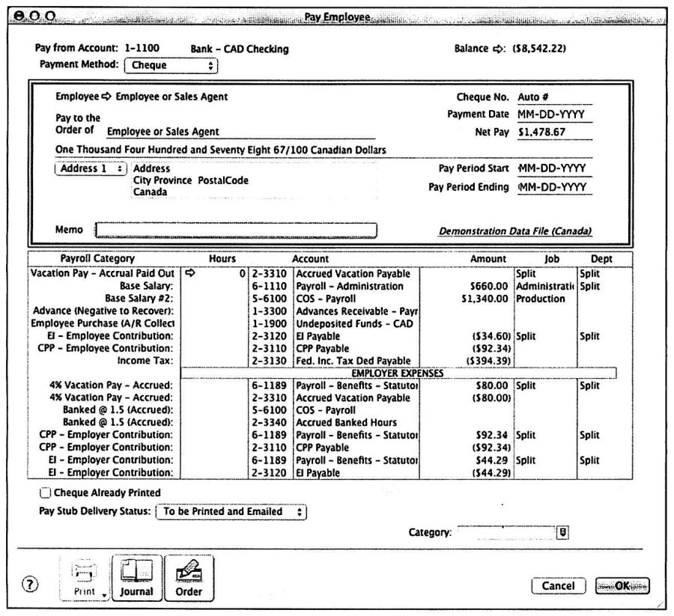
Task: Click the ($394.39) Income Tax amount
Action: tap(489, 362)
